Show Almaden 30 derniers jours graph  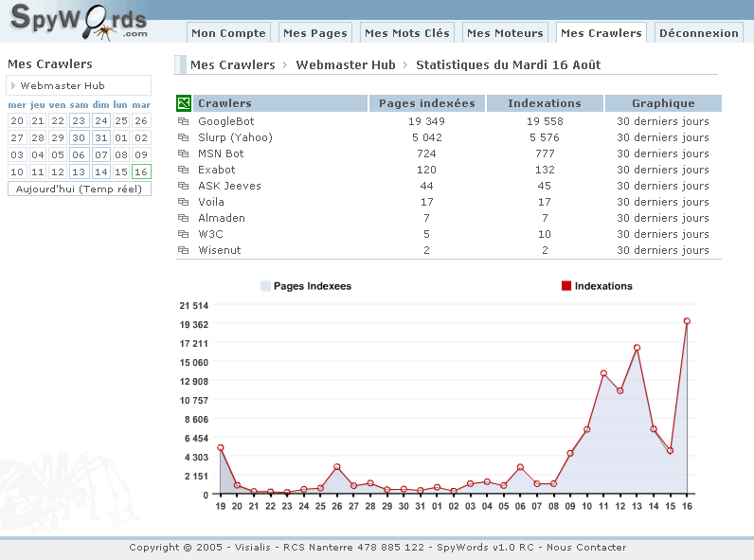[663, 218]
